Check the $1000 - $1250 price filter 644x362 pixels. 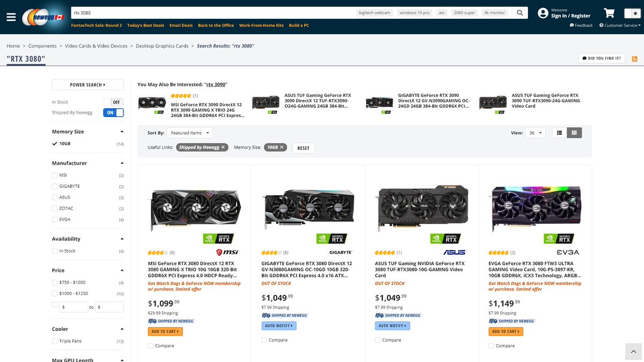coord(55,293)
